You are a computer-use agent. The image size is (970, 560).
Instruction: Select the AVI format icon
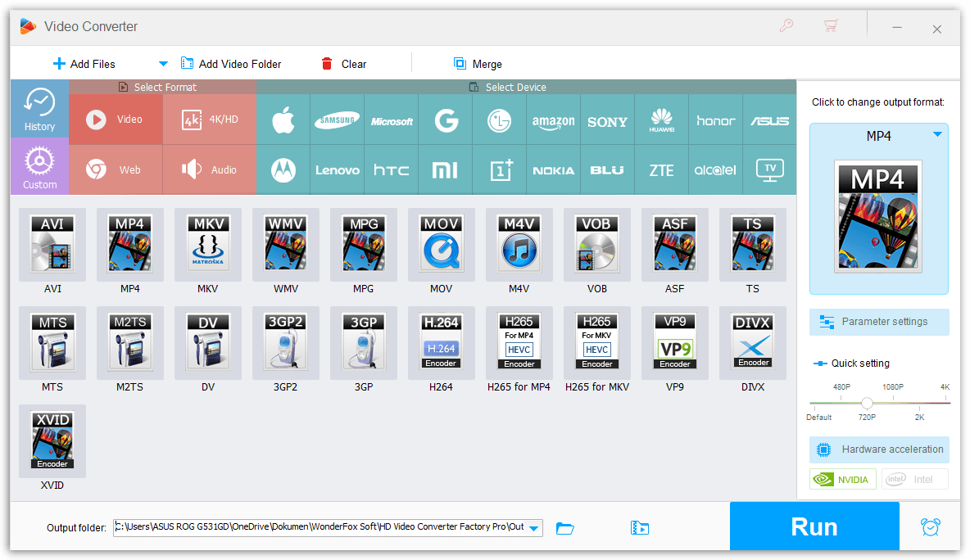tap(52, 245)
